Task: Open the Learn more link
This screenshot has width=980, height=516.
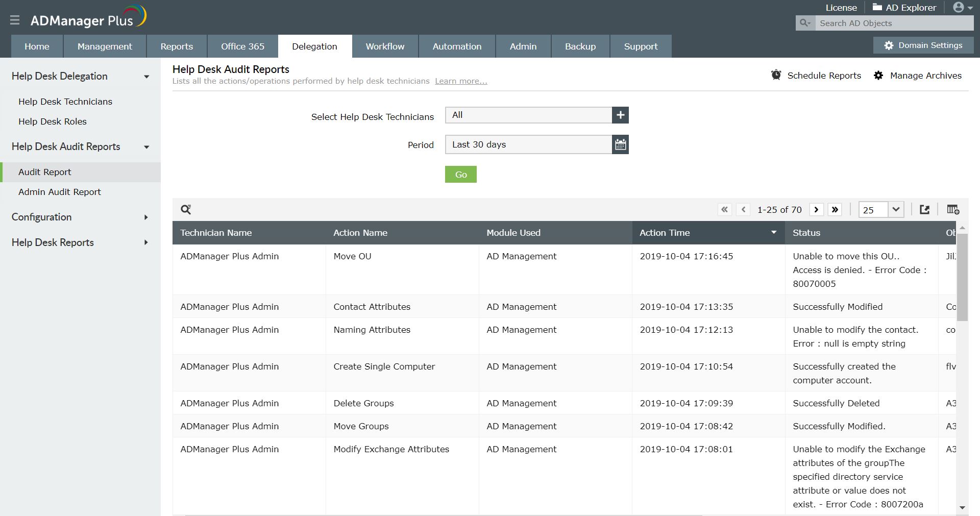Action: click(461, 81)
